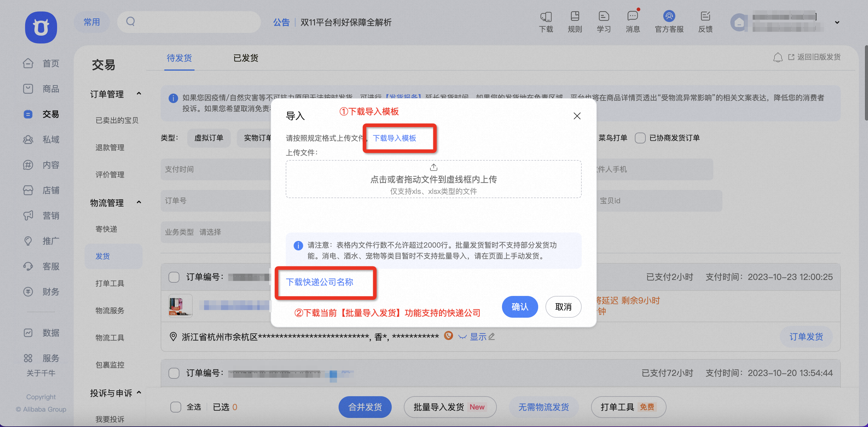The image size is (868, 427).
Task: Open 寄快递 menu item
Action: [106, 229]
